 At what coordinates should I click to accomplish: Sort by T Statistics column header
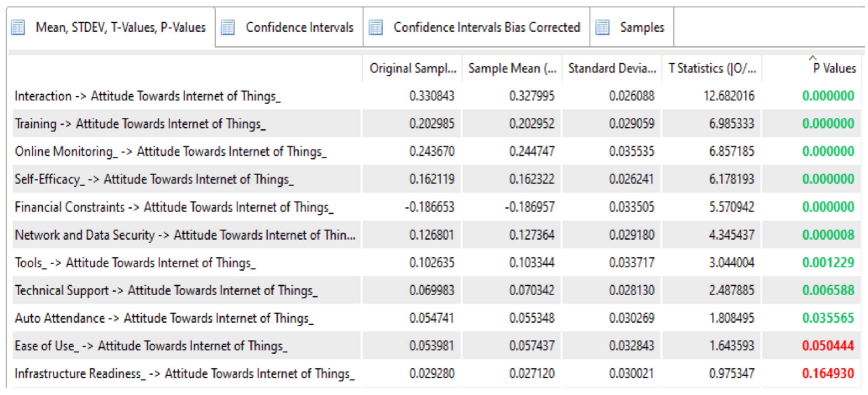click(712, 69)
